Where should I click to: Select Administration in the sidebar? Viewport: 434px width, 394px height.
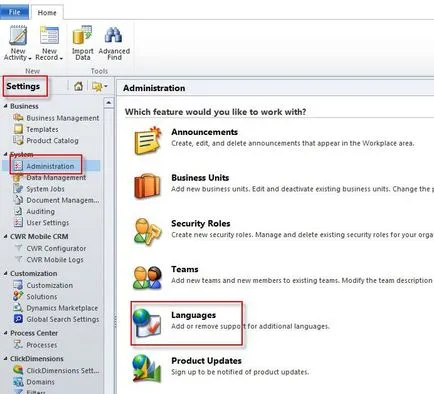coord(51,166)
